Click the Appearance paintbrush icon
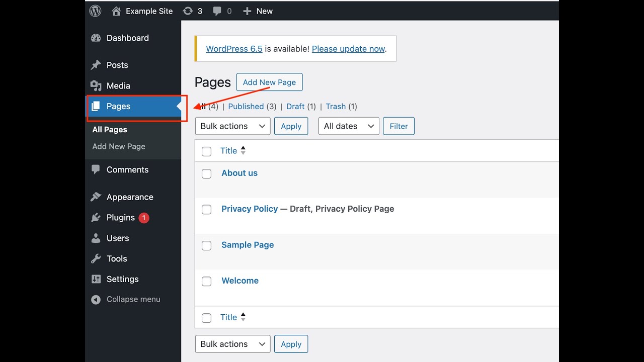The height and width of the screenshot is (362, 644). point(96,197)
